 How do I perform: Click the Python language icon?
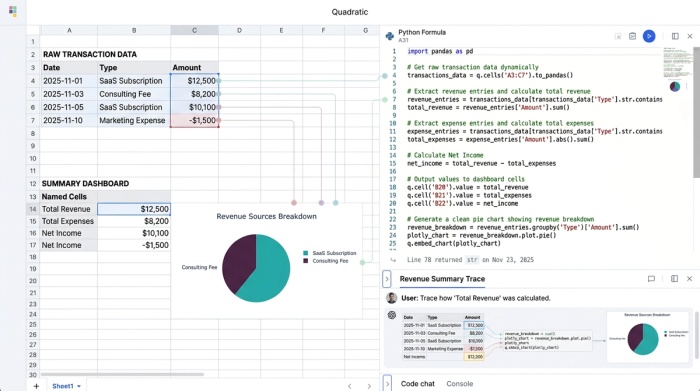pos(389,36)
